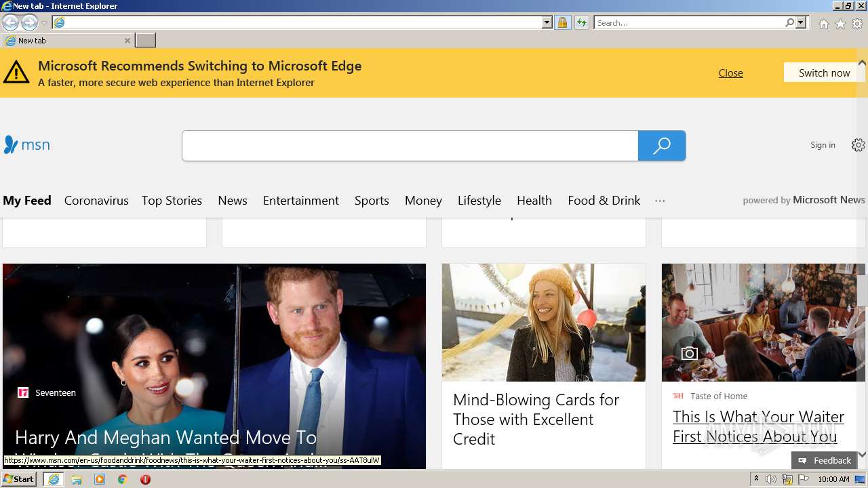This screenshot has width=868, height=488.
Task: Click the Switch now button
Action: [x=824, y=73]
